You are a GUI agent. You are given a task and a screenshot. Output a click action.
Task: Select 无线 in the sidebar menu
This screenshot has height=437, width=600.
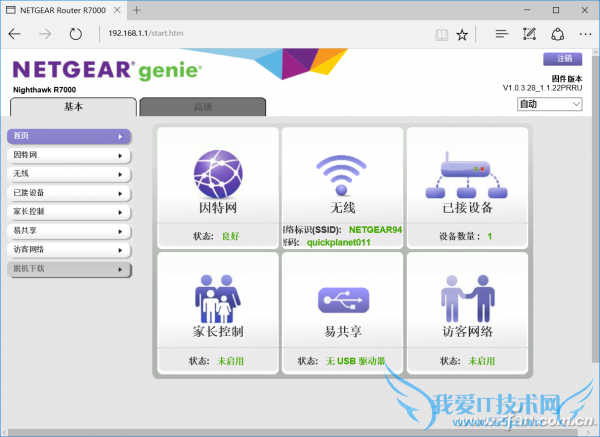[x=69, y=174]
